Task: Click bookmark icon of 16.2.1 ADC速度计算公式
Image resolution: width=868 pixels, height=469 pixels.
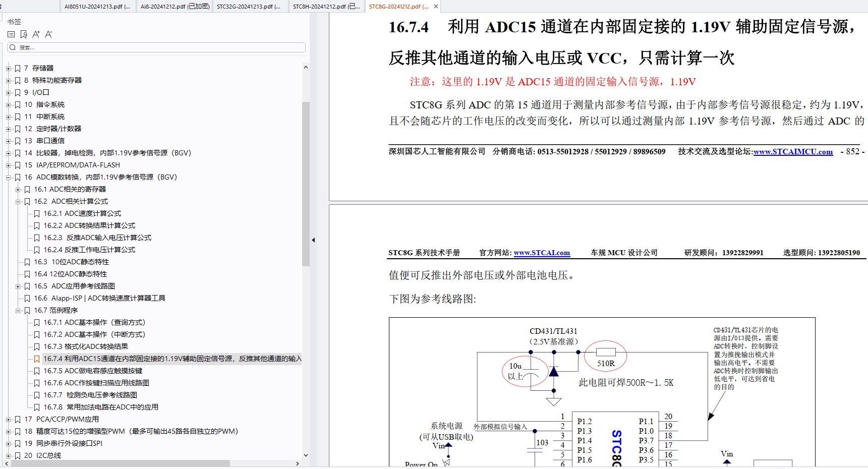Action: point(37,213)
